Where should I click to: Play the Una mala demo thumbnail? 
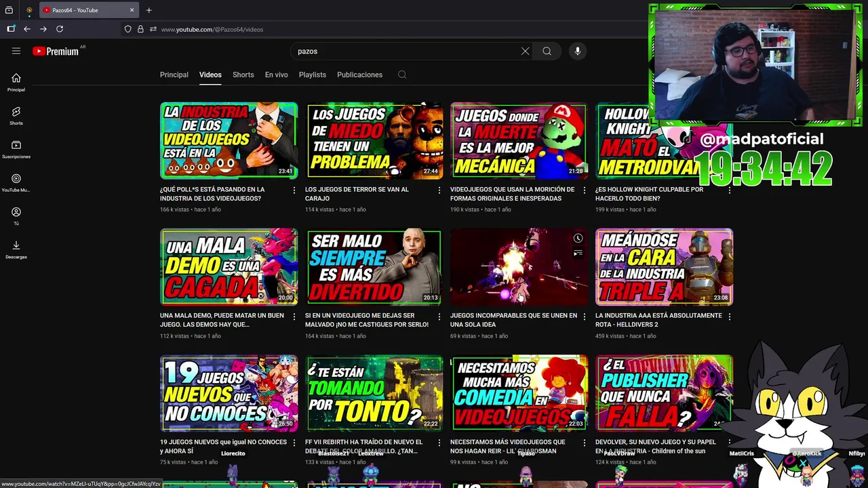point(229,266)
